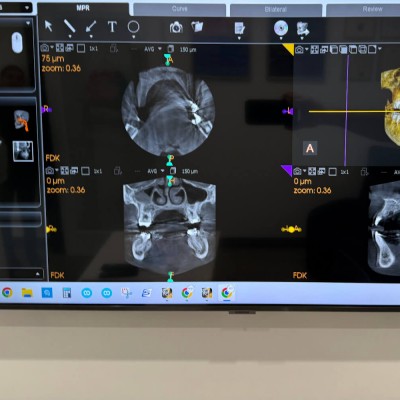Click the yellow slice handle beside sagittal view
Screen dimensions: 400x400
pyautogui.click(x=291, y=229)
